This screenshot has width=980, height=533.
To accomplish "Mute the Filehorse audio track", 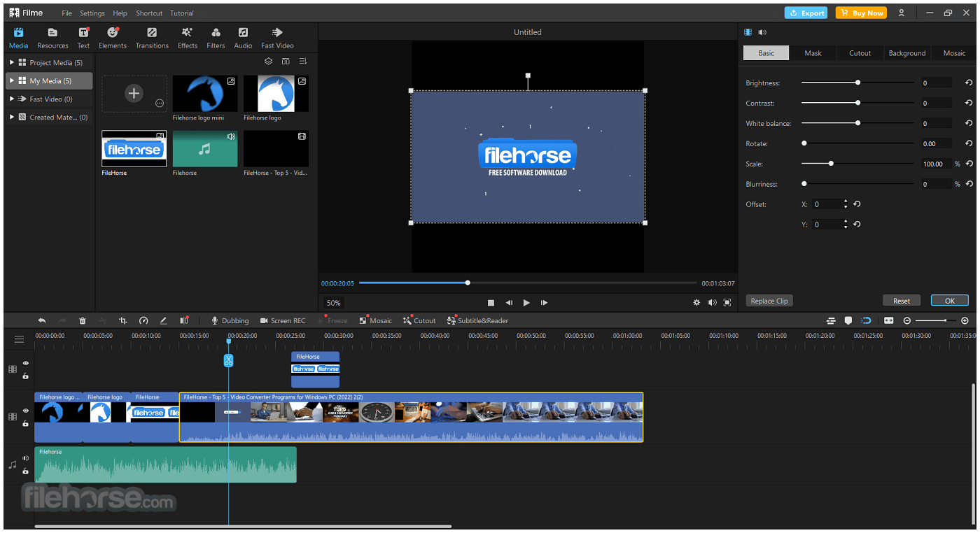I will pyautogui.click(x=26, y=458).
